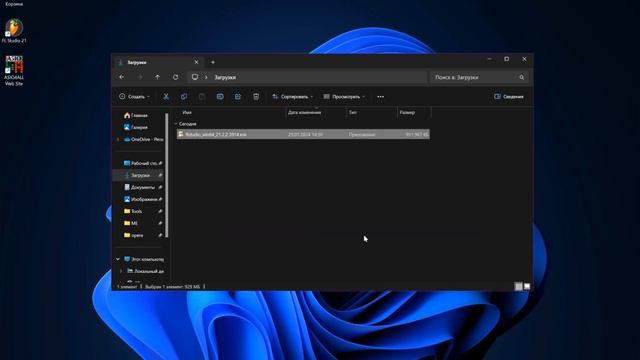The height and width of the screenshot is (360, 640).
Task: Open Главная in the sidebar
Action: (x=139, y=115)
